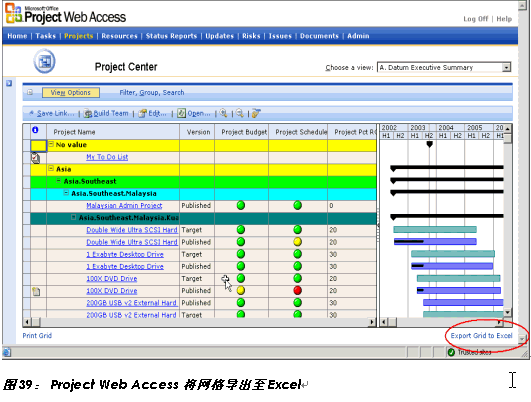Screen dimensions: 531x402
Task: Open the Choose a view dropdown
Action: (x=506, y=67)
